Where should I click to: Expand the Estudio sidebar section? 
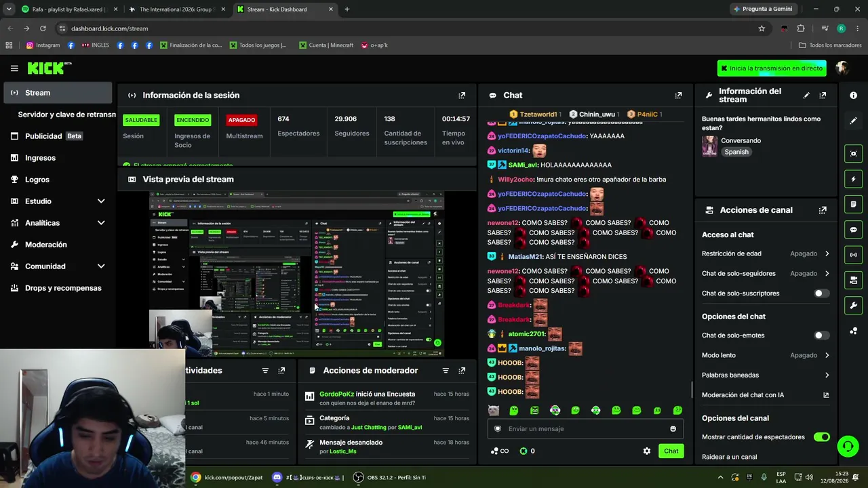58,201
